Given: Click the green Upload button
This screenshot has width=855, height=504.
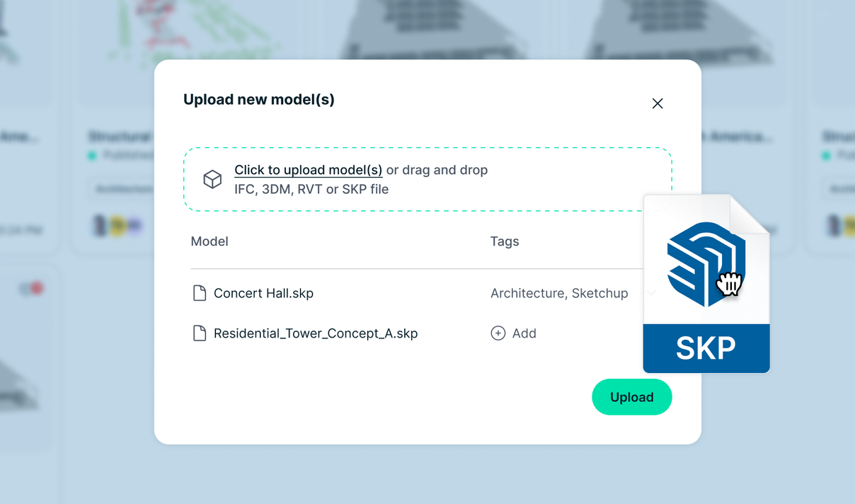Looking at the screenshot, I should point(632,397).
